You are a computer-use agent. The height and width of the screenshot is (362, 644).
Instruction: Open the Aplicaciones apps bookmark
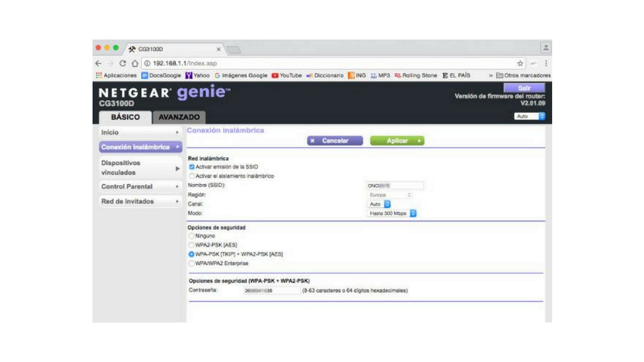116,76
